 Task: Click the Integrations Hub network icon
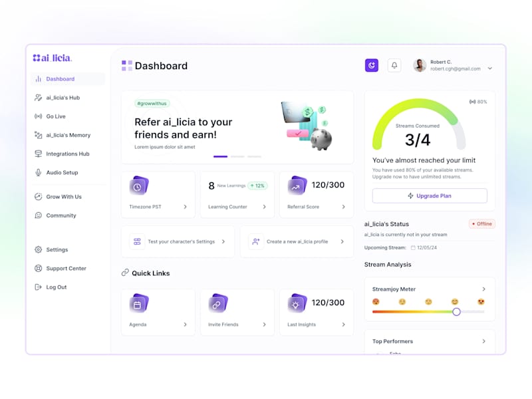[x=39, y=154]
